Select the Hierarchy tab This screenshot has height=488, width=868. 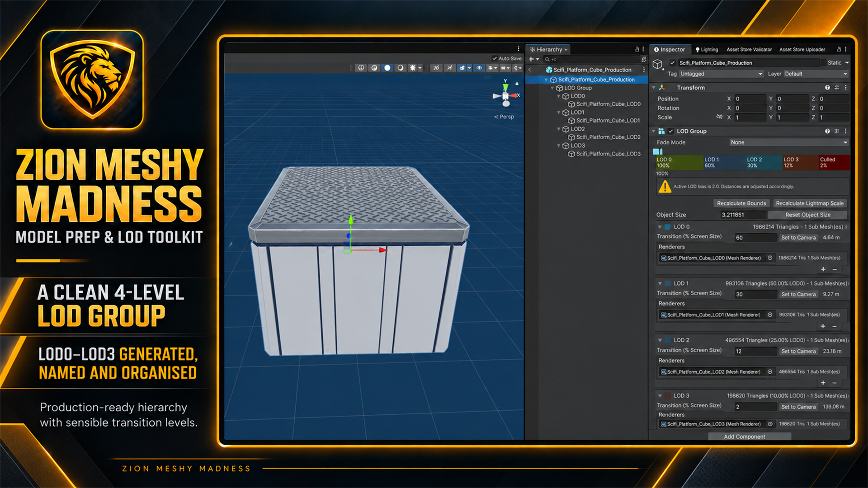pos(548,50)
